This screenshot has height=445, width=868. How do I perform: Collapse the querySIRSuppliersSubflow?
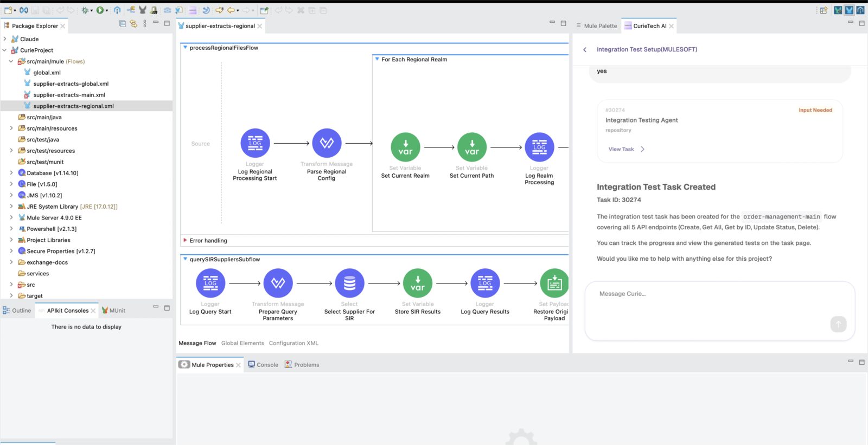(185, 259)
